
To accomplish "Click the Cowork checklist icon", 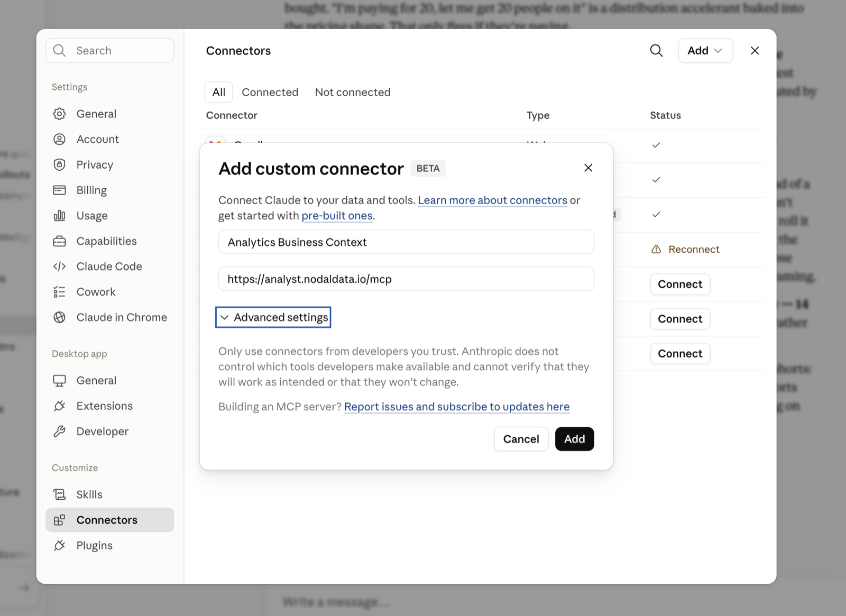I will click(60, 292).
